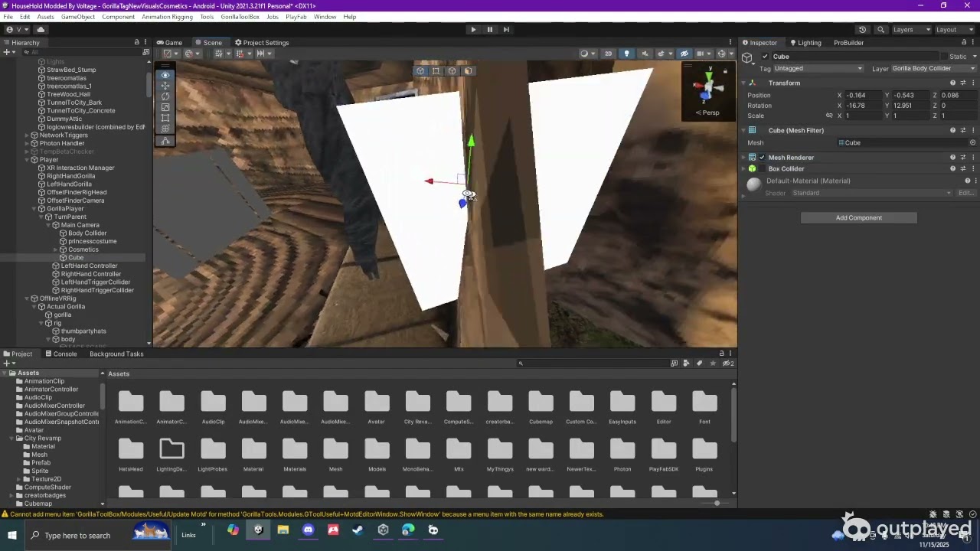The width and height of the screenshot is (980, 551).
Task: Toggle 2D view mode in Scene
Action: coord(609,54)
